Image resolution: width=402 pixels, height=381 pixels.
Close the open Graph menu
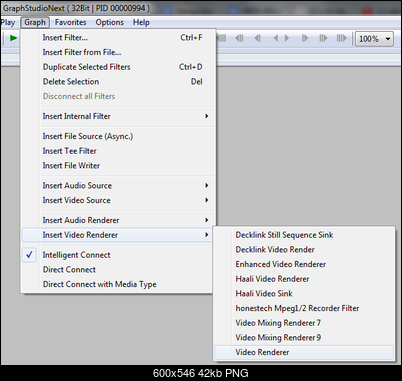35,22
